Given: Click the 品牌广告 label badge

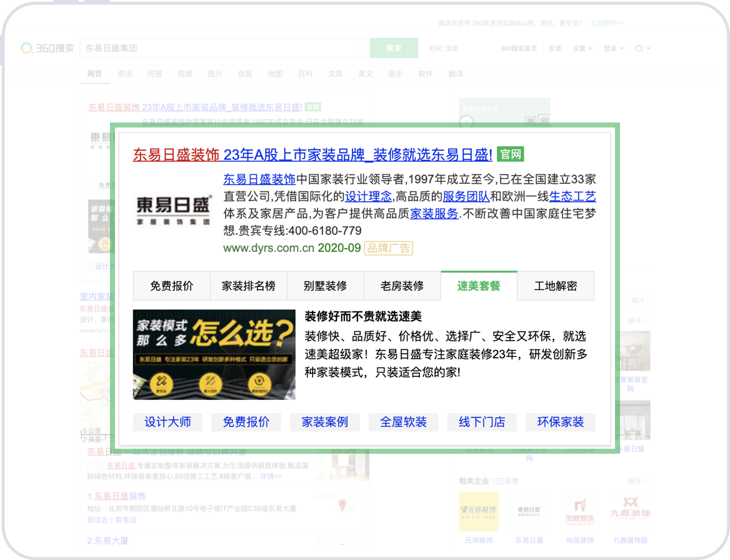Looking at the screenshot, I should coord(389,248).
